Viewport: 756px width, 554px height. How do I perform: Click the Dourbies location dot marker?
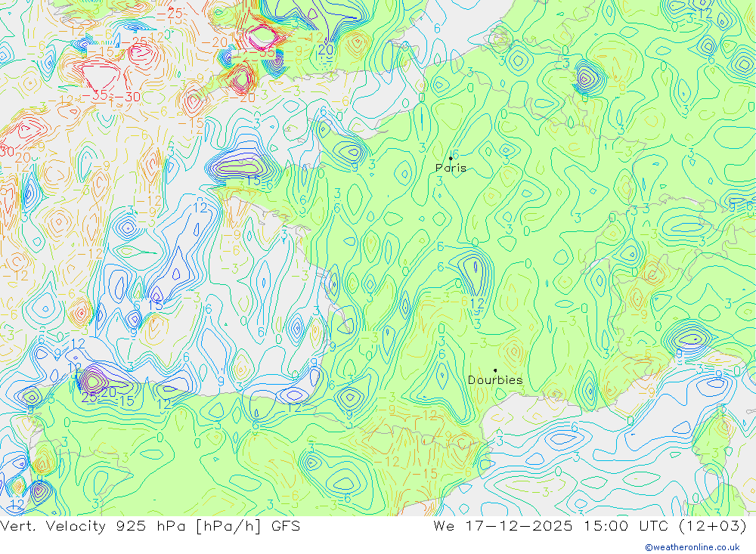[x=495, y=370]
